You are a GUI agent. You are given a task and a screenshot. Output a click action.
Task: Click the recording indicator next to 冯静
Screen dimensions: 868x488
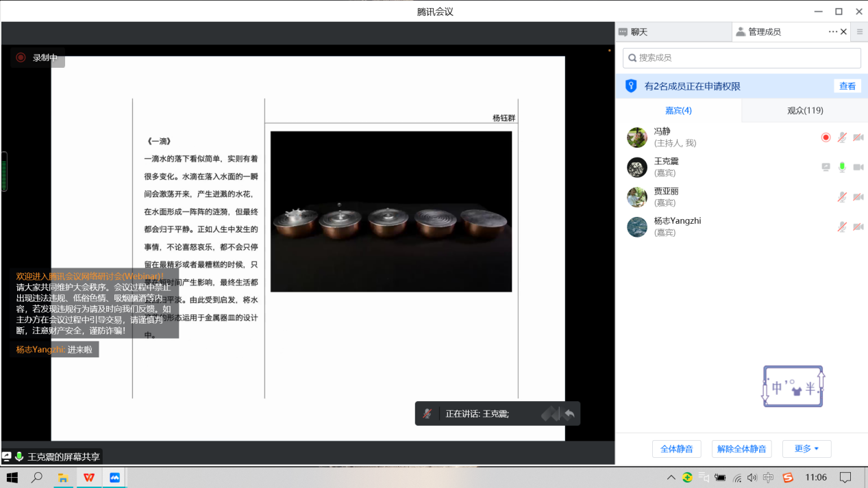826,138
